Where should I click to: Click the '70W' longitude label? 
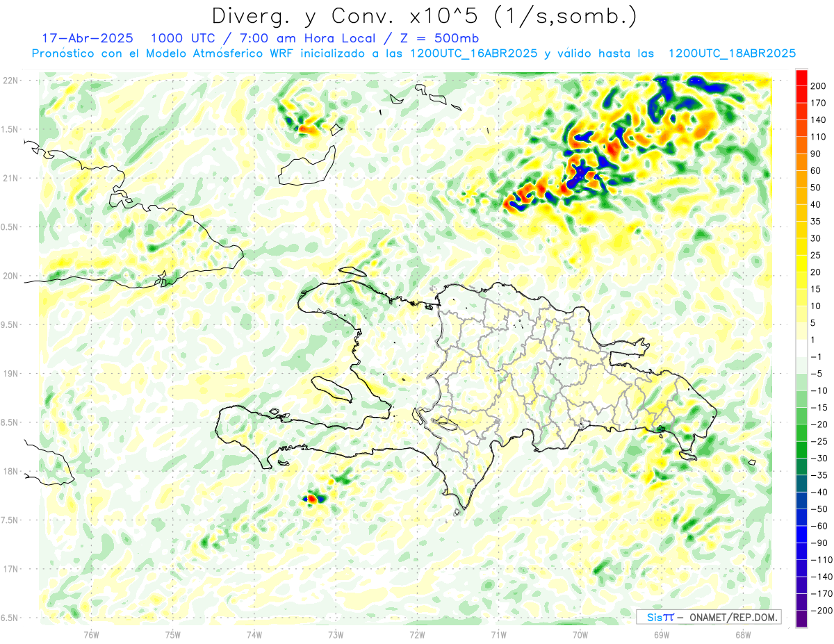click(580, 635)
